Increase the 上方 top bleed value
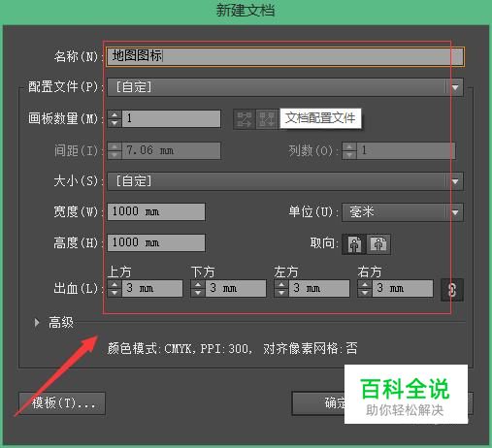492x448 pixels. coord(115,284)
